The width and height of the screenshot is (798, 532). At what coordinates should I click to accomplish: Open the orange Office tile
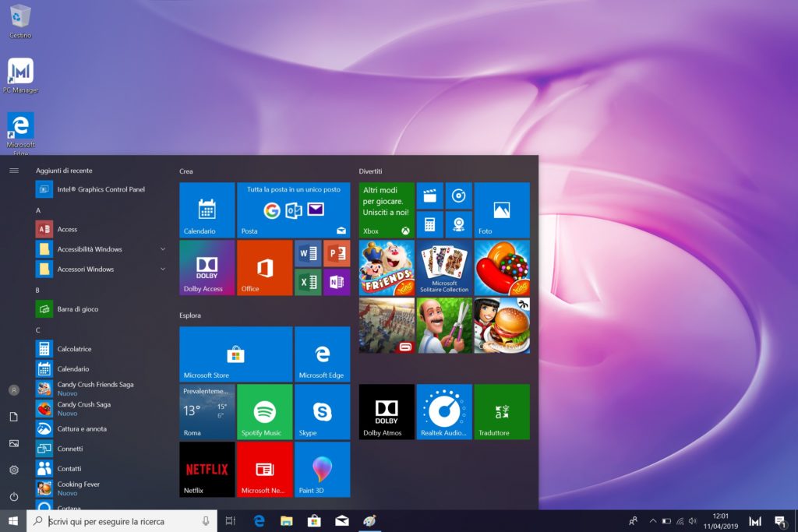[265, 267]
